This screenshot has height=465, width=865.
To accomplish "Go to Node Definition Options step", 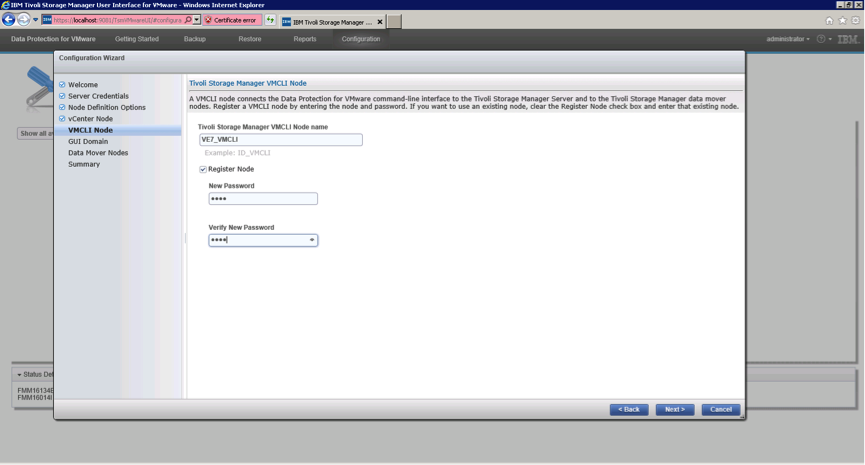I will pos(107,108).
